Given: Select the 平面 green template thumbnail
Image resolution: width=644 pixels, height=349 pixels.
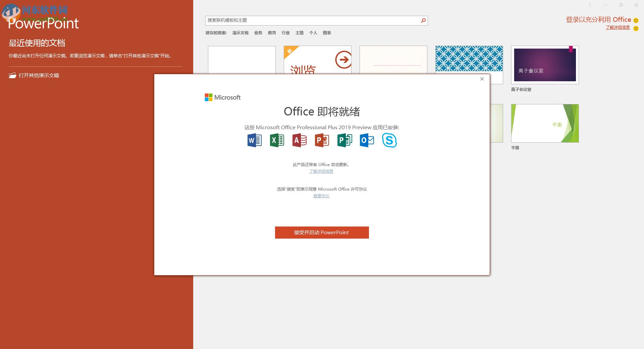Looking at the screenshot, I should coord(545,123).
